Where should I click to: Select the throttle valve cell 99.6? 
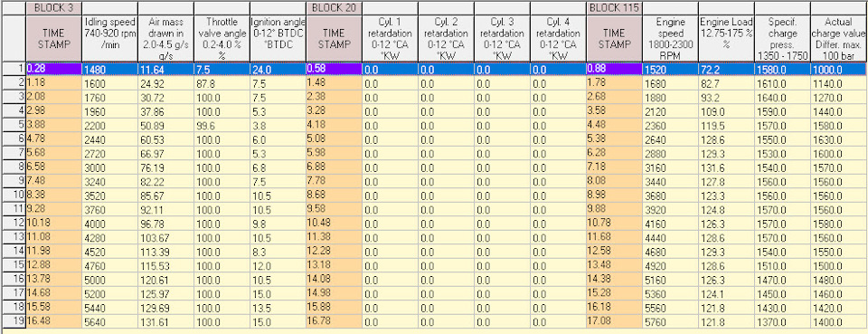[222, 125]
